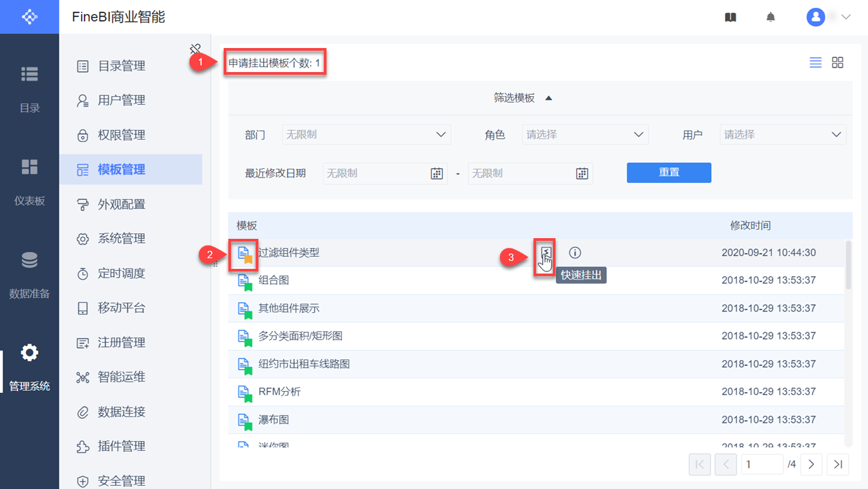Open the 数据准备 section
This screenshot has width=868, height=489.
(29, 275)
